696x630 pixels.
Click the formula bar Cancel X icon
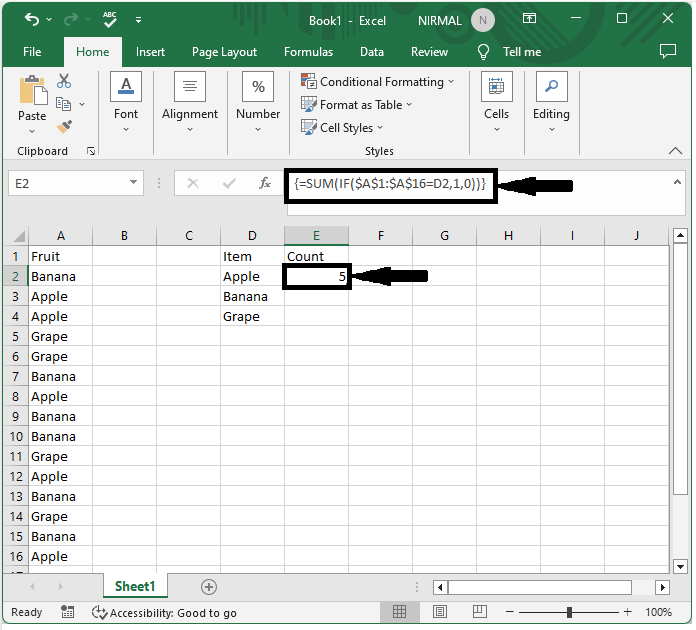pos(193,183)
